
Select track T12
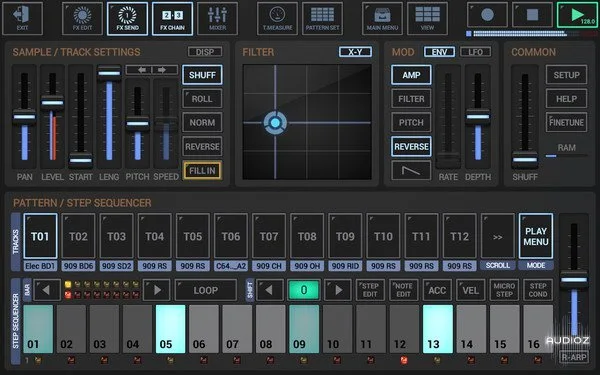(460, 236)
